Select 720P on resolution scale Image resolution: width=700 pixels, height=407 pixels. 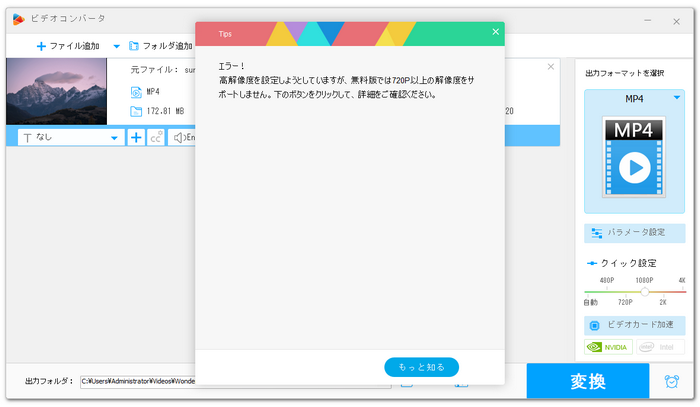(625, 302)
